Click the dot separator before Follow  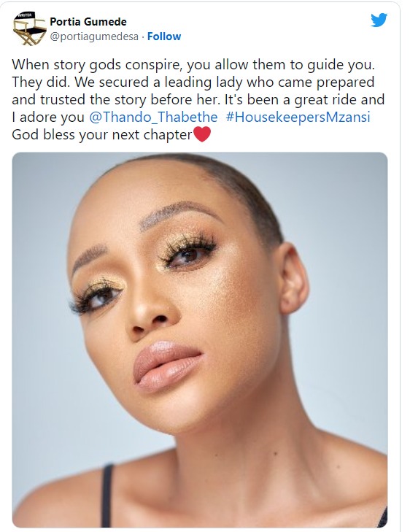(x=143, y=36)
